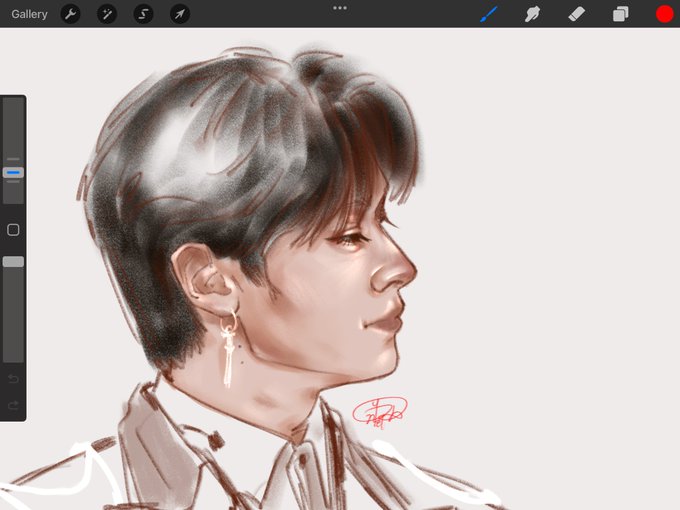The height and width of the screenshot is (510, 680).
Task: Undo the last stroke
Action: click(x=13, y=379)
